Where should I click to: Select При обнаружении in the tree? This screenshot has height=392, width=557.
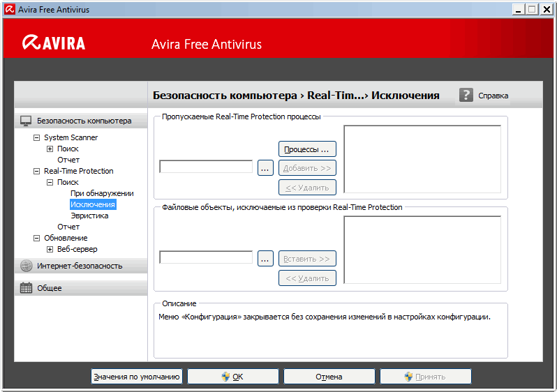click(102, 193)
